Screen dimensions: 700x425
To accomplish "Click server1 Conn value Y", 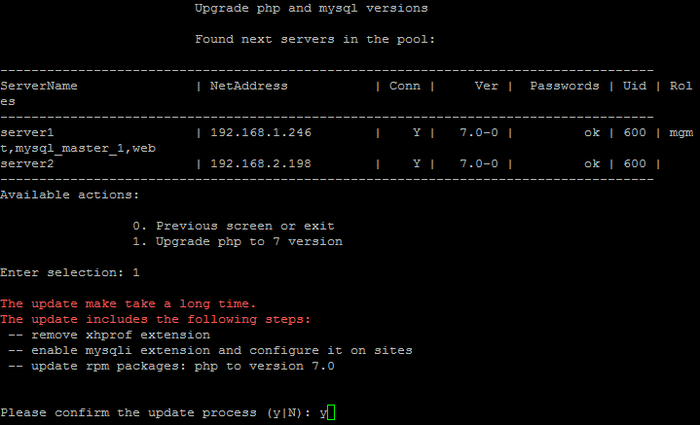I will [x=416, y=133].
